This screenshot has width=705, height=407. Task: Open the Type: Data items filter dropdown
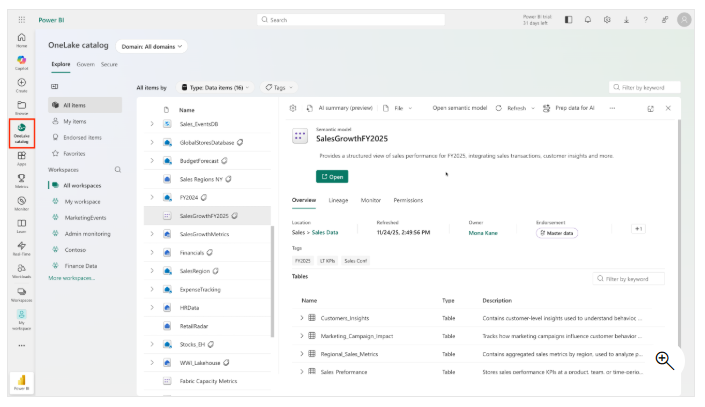[215, 88]
